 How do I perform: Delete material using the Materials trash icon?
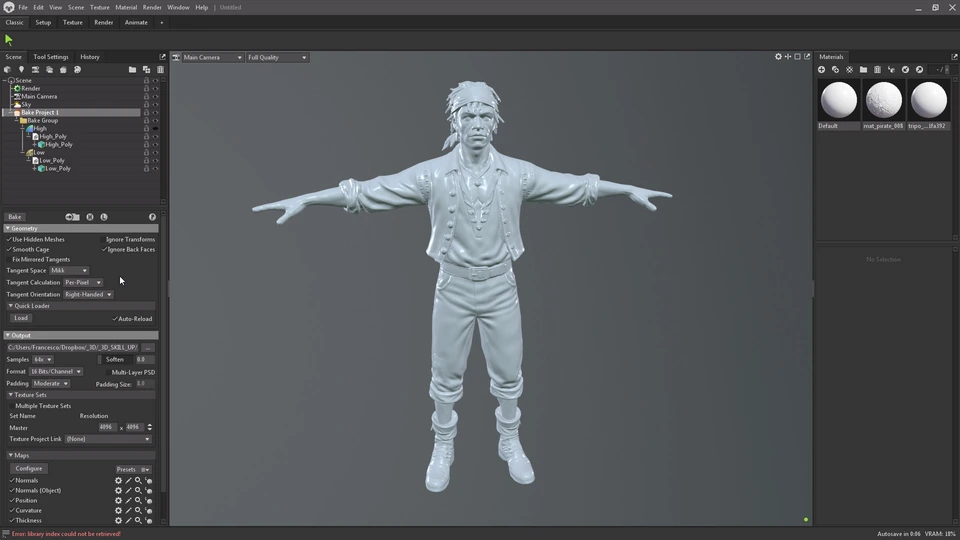point(877,70)
